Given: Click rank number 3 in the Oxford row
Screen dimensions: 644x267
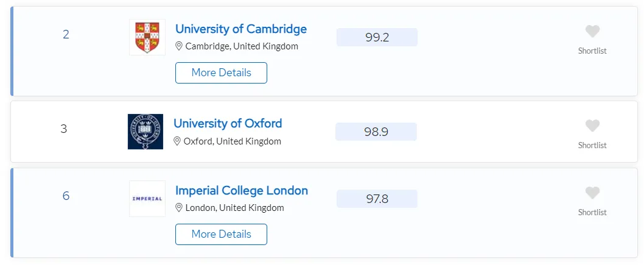Looking at the screenshot, I should [64, 129].
